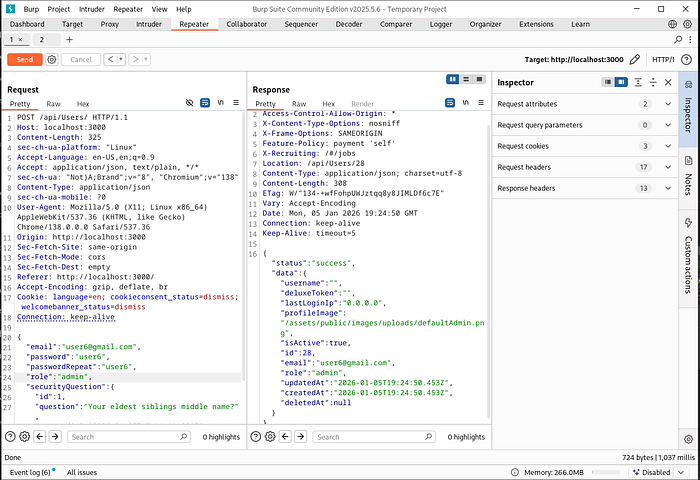Open the Event log (6)
The width and height of the screenshot is (700, 480).
coord(30,472)
